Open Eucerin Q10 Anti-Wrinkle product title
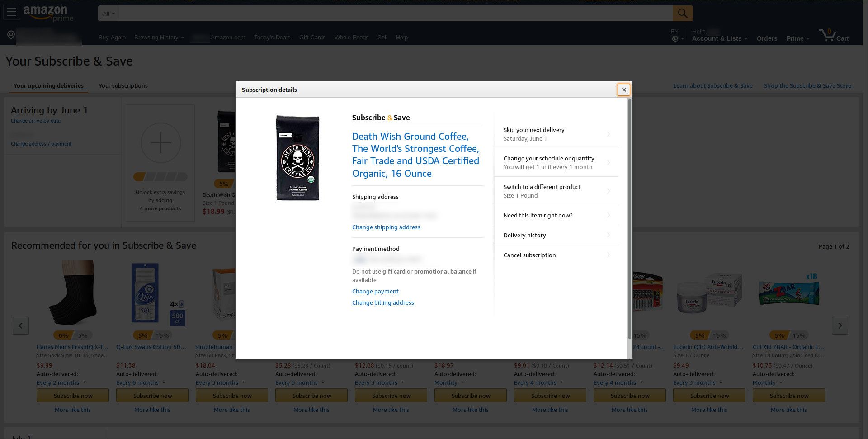The image size is (868, 439). [x=708, y=347]
